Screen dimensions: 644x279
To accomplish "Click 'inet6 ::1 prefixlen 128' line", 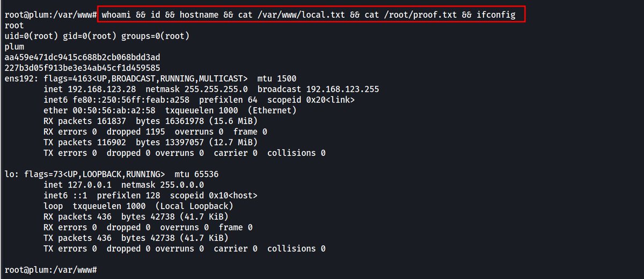I will coord(151,196).
